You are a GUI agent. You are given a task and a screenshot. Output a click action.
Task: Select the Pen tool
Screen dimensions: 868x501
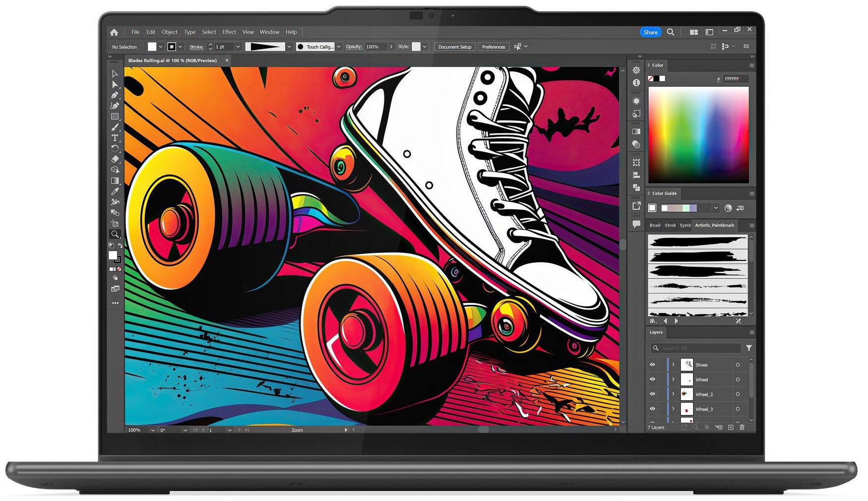pyautogui.click(x=115, y=95)
